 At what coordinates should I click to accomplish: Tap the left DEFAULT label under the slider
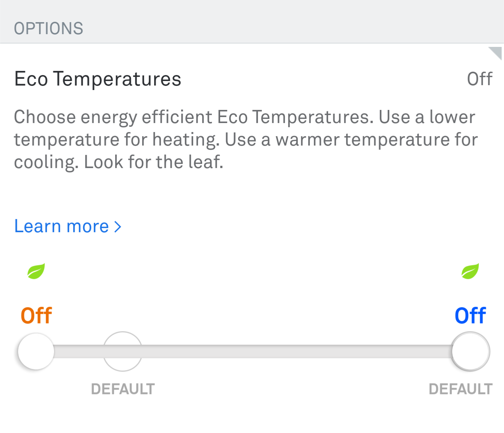123,389
